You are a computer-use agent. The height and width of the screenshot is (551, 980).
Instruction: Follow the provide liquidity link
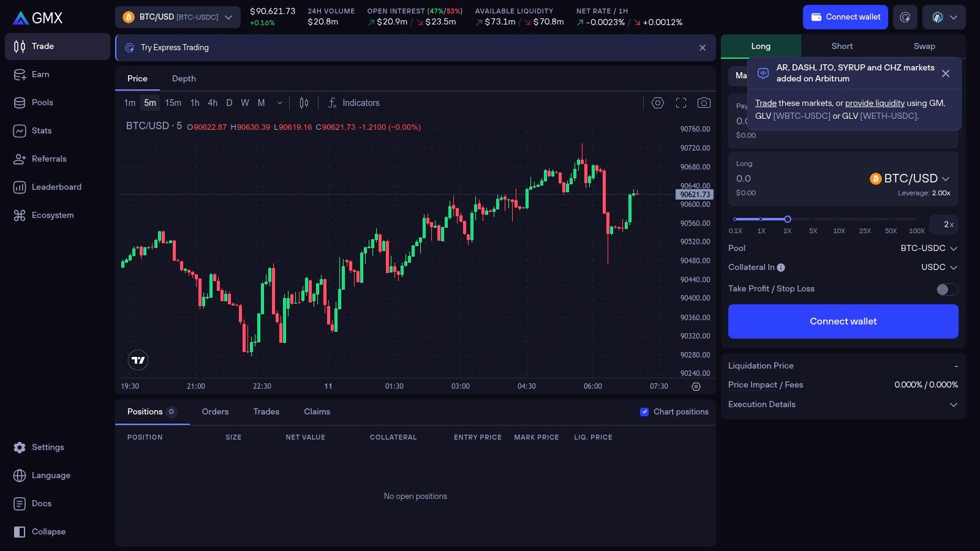[x=875, y=103]
